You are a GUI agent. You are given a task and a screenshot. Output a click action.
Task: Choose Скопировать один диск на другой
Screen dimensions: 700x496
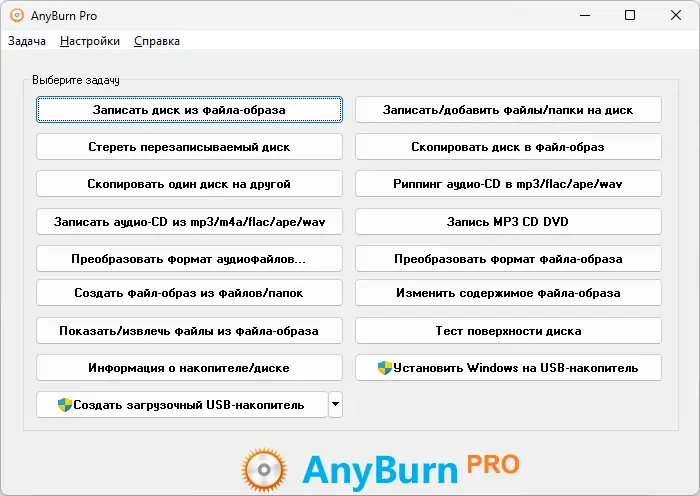pos(189,184)
